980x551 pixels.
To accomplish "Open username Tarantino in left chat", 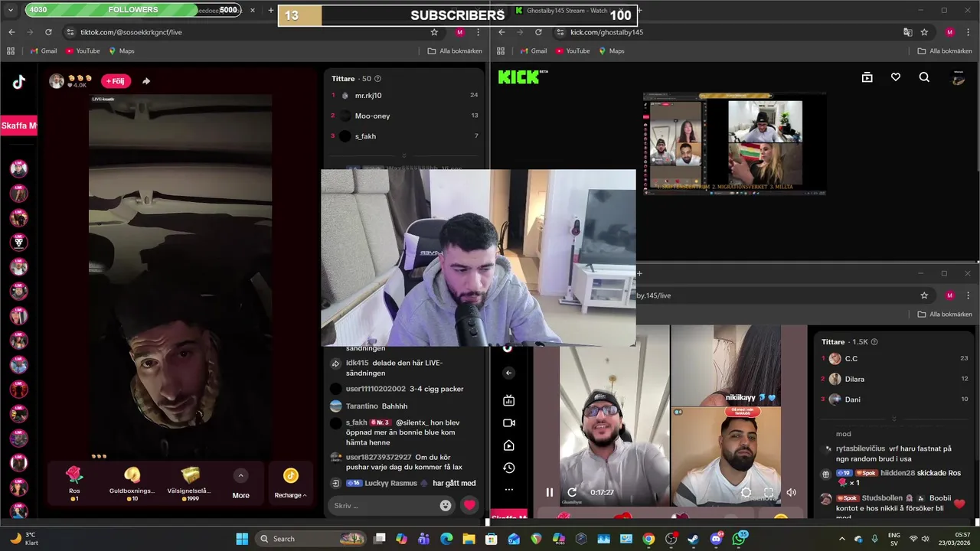I will pyautogui.click(x=361, y=406).
